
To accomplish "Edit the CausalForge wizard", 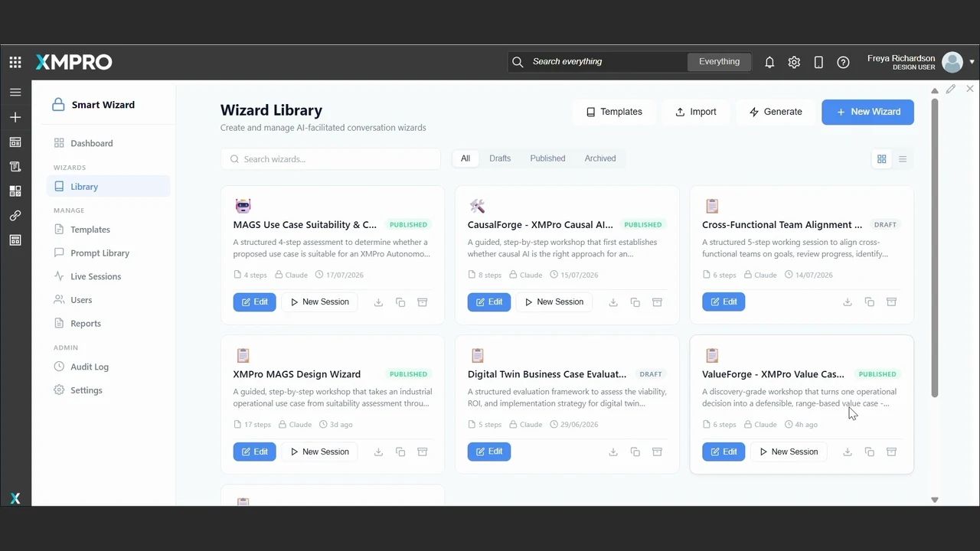I will click(x=489, y=302).
